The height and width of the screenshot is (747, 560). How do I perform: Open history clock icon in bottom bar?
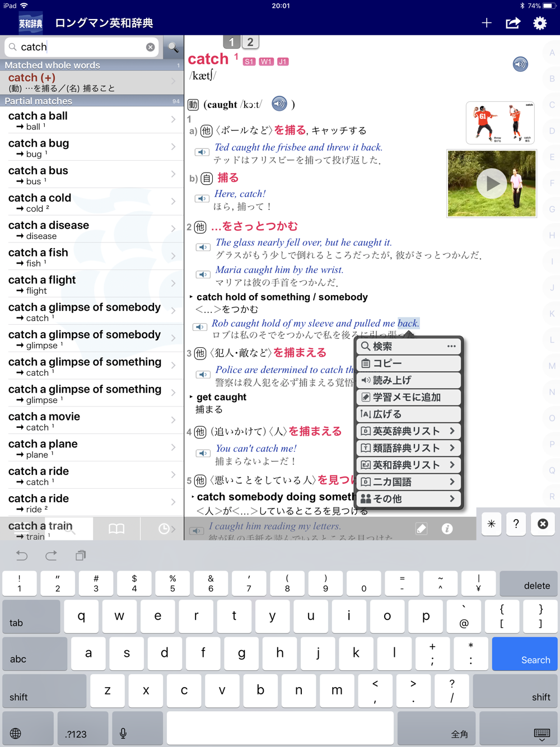click(164, 529)
